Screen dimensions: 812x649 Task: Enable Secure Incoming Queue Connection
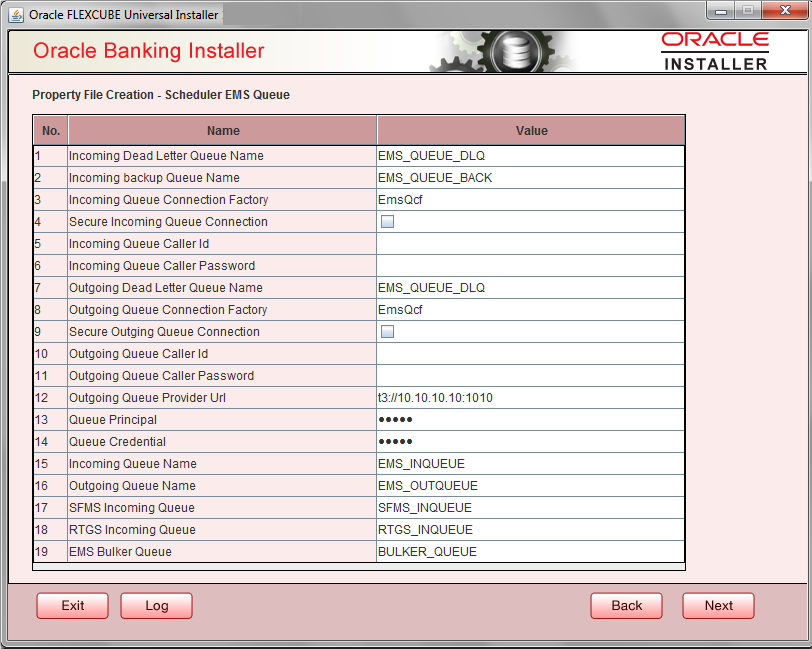coord(385,221)
